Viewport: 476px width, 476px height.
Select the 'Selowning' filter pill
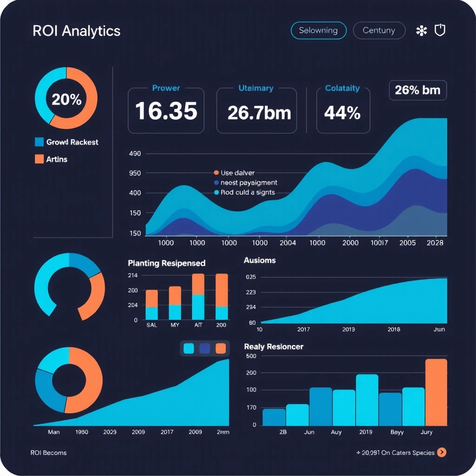pyautogui.click(x=318, y=30)
